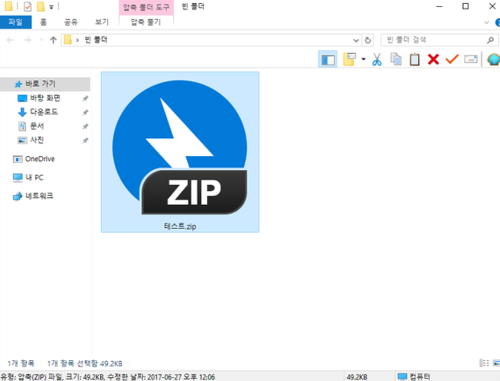Select 내 PC in the navigation pane
This screenshot has width=500, height=381.
pos(34,177)
